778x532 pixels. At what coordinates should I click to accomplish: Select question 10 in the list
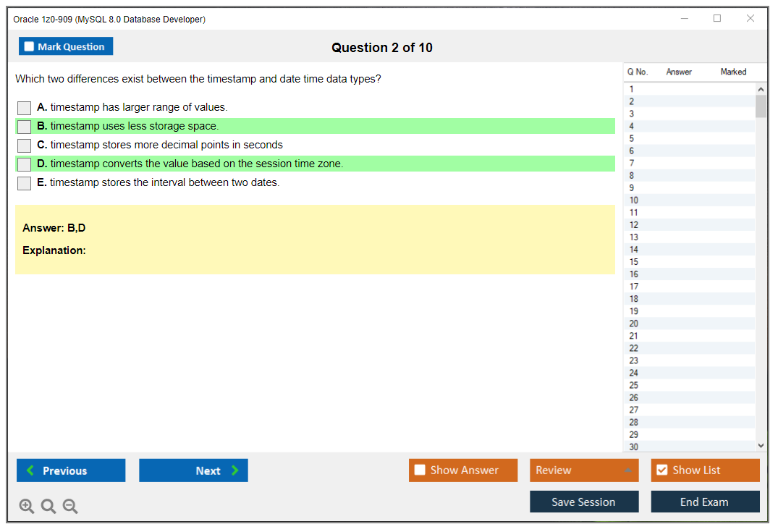pos(634,200)
